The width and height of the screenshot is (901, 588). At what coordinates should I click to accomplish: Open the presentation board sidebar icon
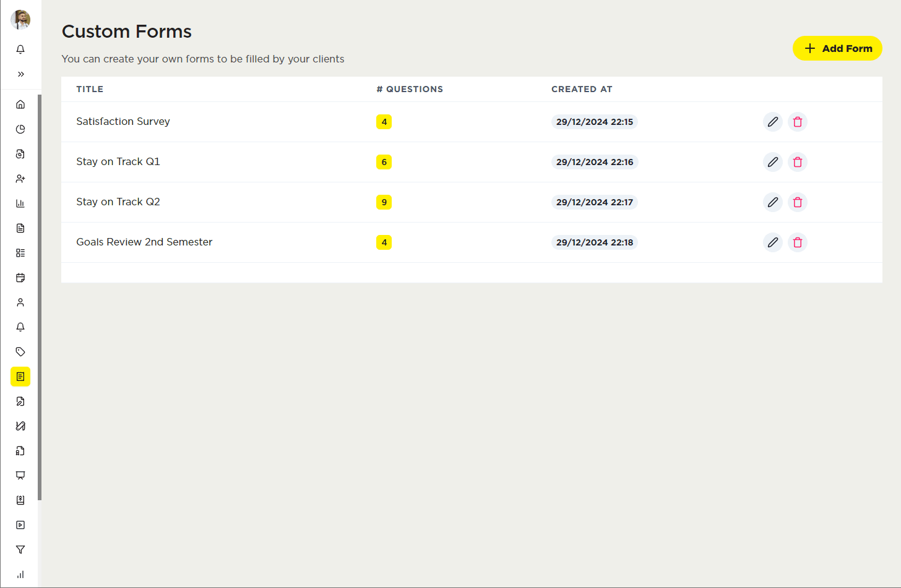[x=20, y=475]
